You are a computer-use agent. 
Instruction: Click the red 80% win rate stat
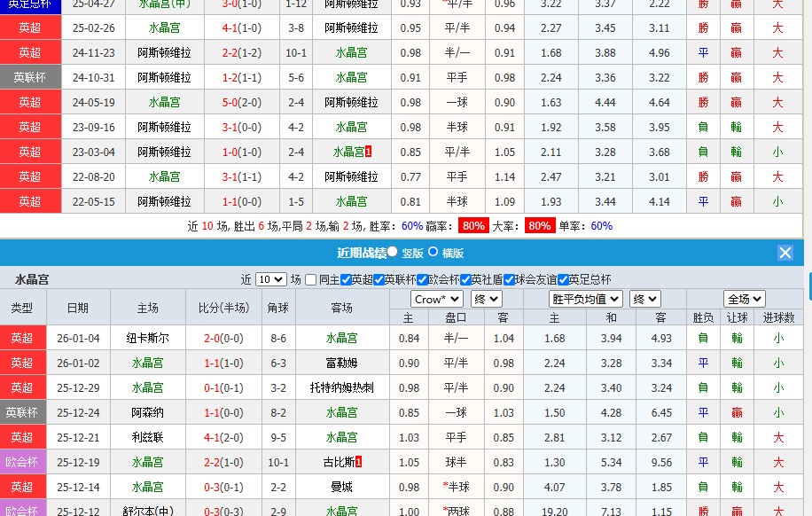click(x=474, y=224)
